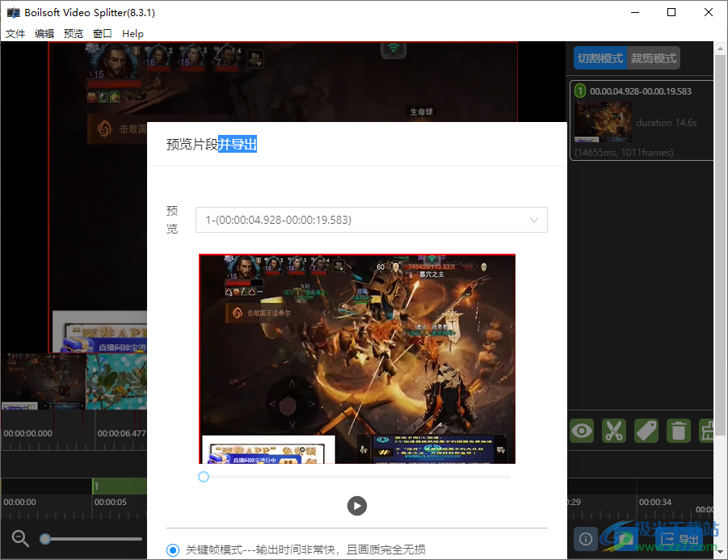Viewport: 728px width, 560px height.
Task: Click the info icon near the bottom
Action: point(586,539)
